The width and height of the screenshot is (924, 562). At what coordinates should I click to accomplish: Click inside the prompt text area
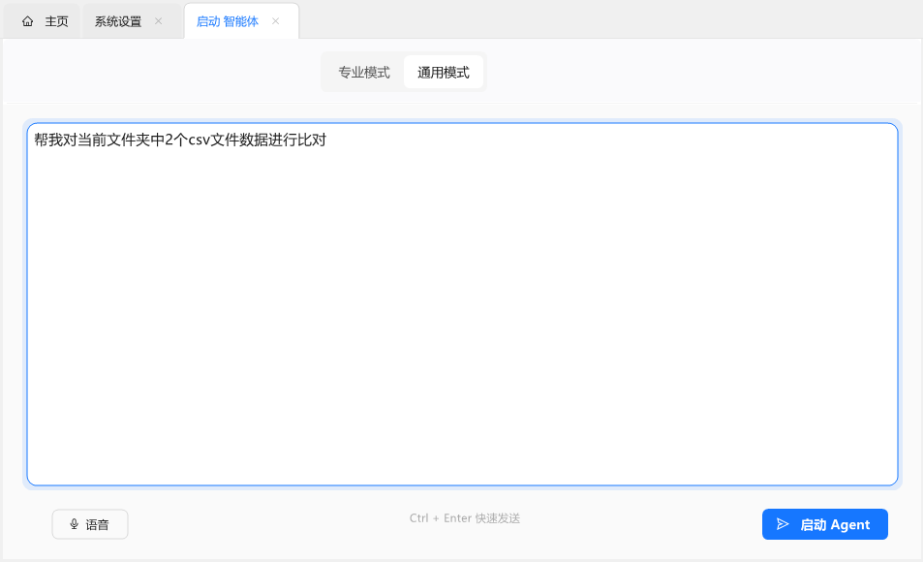[x=462, y=300]
